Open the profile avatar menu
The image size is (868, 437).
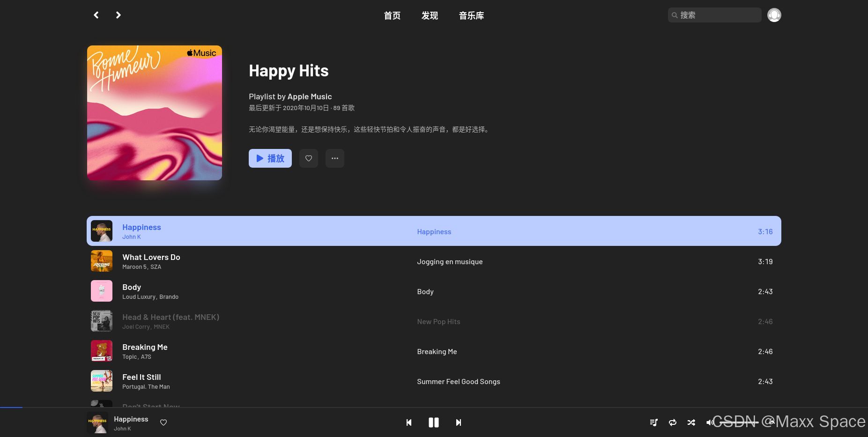(x=774, y=15)
